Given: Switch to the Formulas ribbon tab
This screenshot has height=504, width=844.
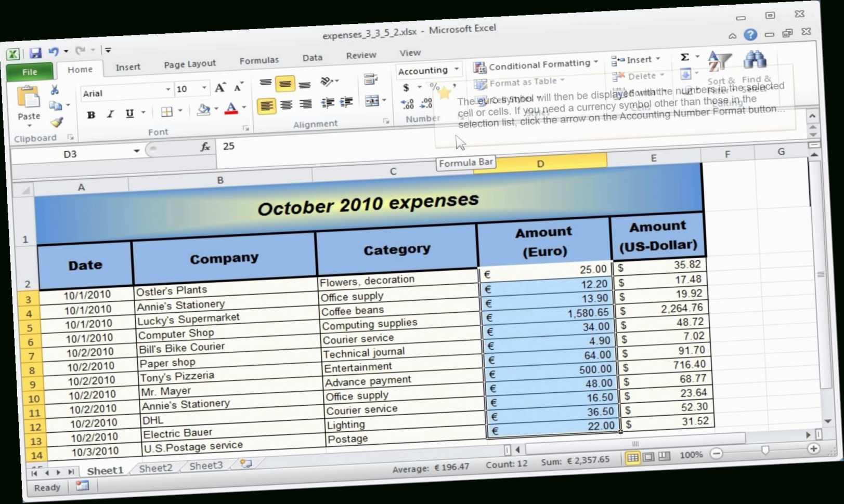Looking at the screenshot, I should 259,61.
